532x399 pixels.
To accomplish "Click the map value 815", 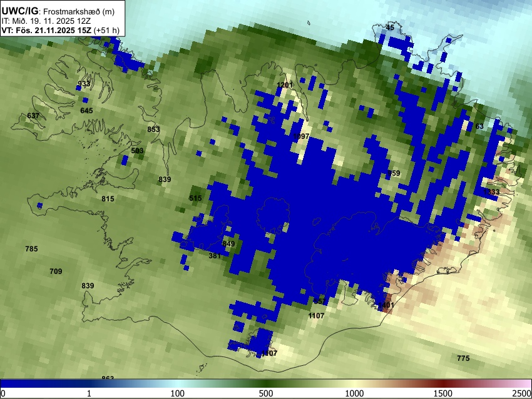I will coord(108,199).
